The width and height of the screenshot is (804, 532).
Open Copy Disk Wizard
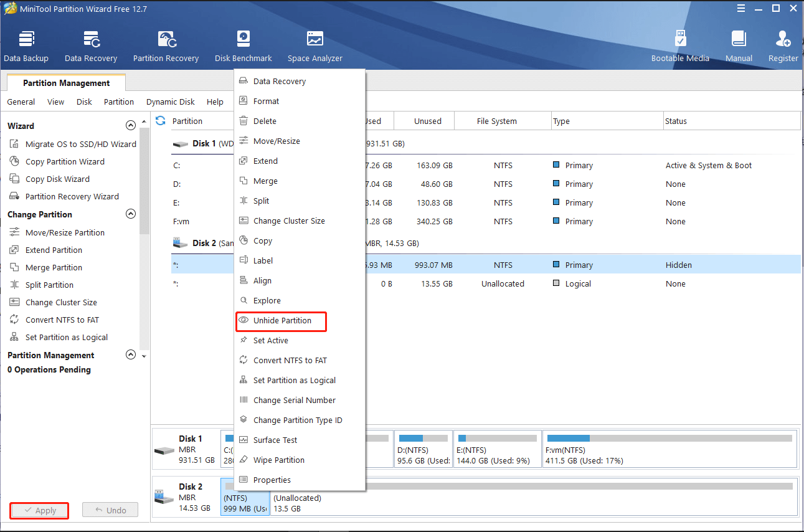click(x=50, y=179)
